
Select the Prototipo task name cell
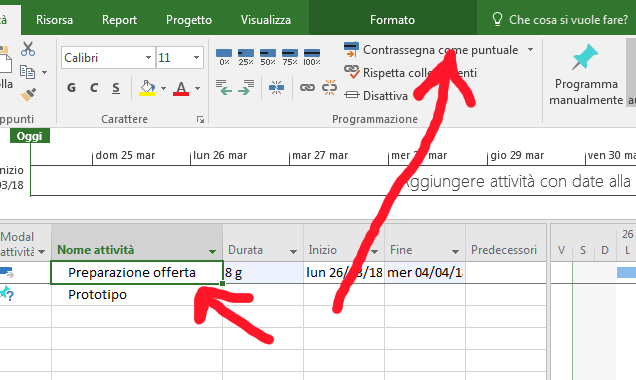pos(137,294)
